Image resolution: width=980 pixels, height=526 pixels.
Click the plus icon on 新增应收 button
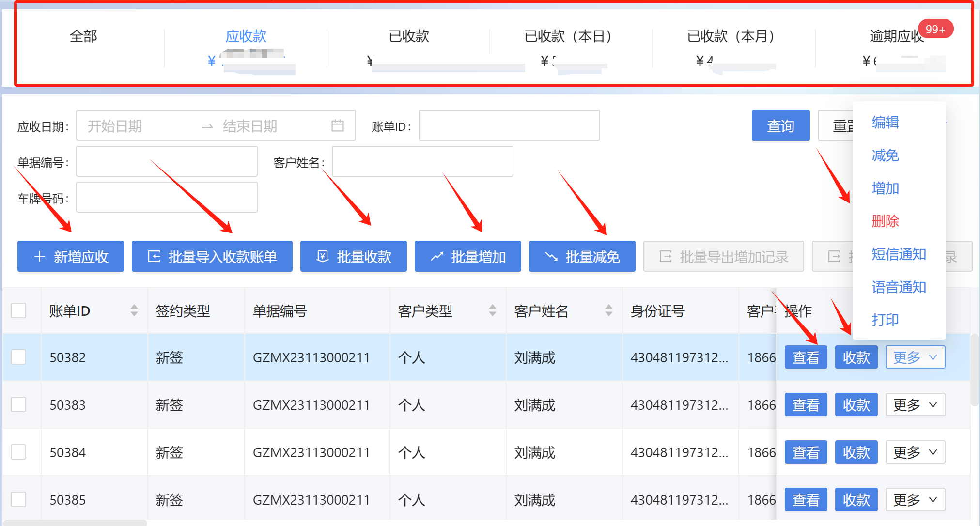pyautogui.click(x=40, y=256)
